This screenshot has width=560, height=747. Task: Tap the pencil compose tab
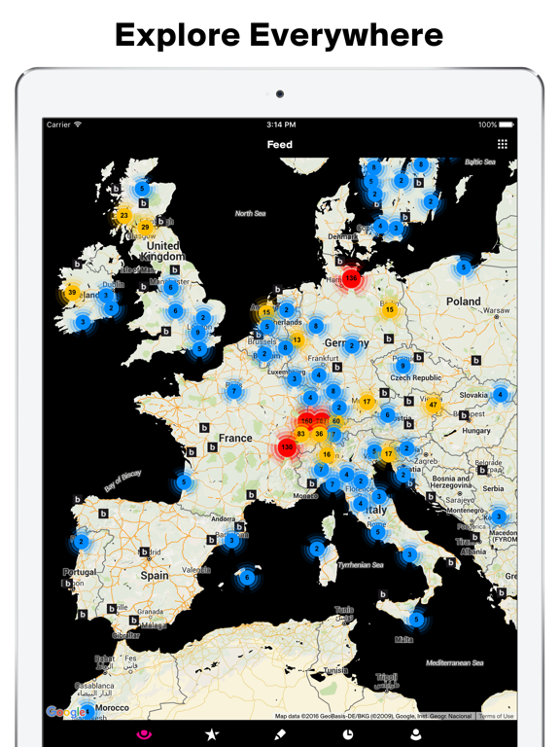[x=280, y=734]
